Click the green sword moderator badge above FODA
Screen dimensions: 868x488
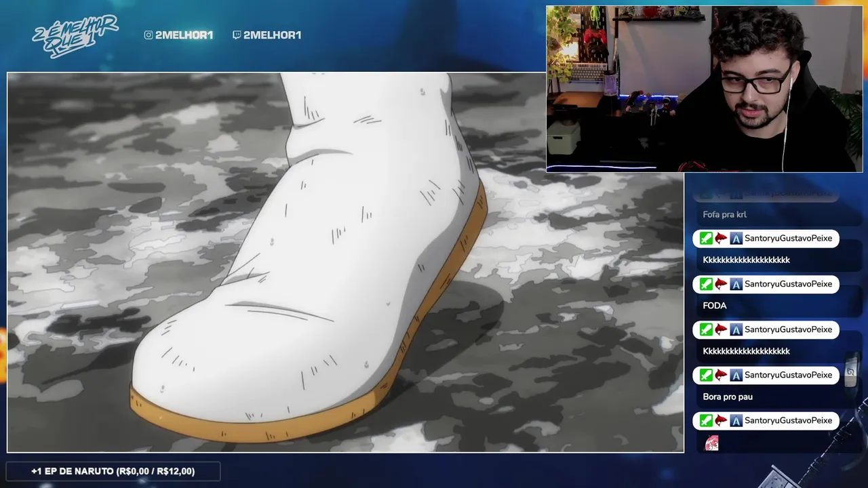[706, 284]
